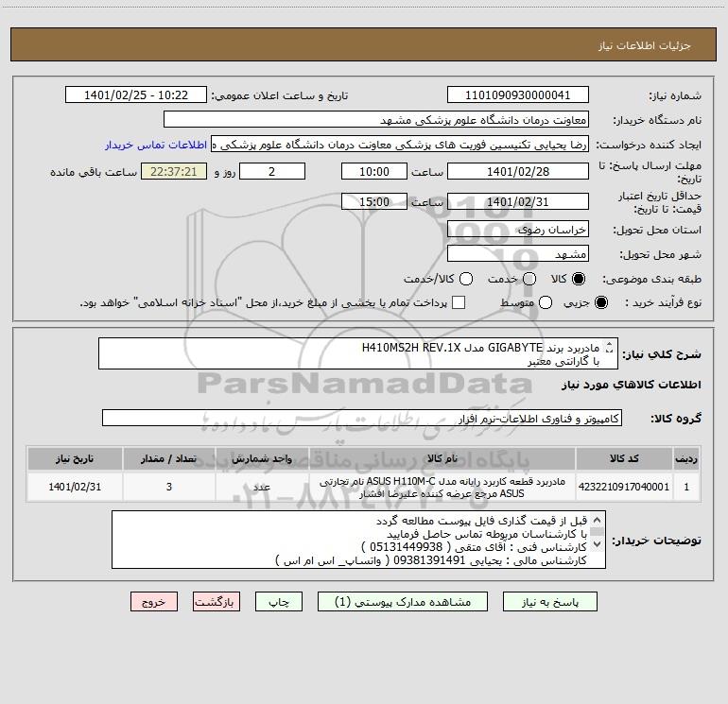Click the واحد شمارش column header
The height and width of the screenshot is (704, 728).
click(262, 458)
